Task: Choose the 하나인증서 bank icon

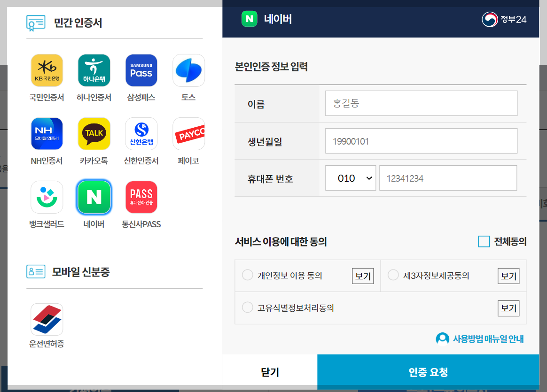Action: coord(94,70)
